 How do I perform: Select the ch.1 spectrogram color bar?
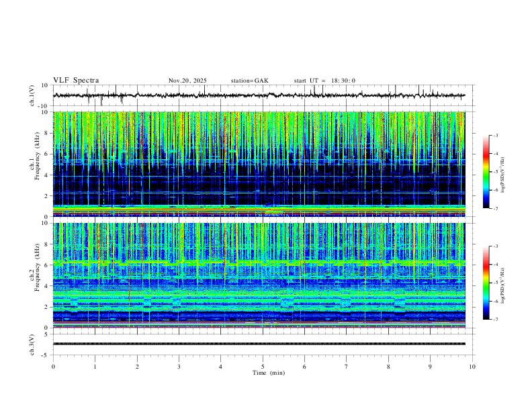486,171
